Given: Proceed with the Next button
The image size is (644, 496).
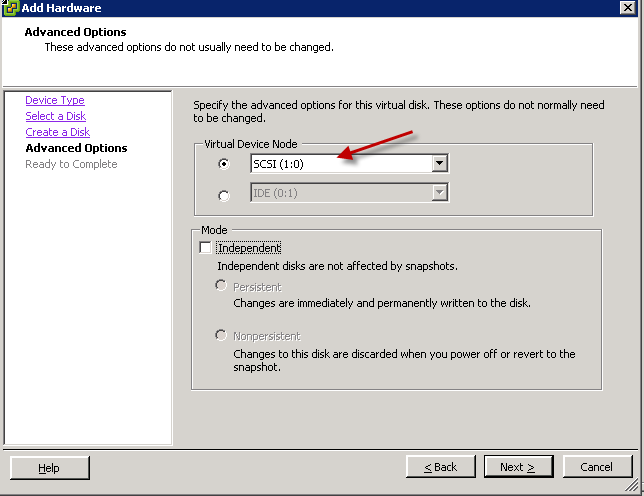Looking at the screenshot, I should pos(518,467).
